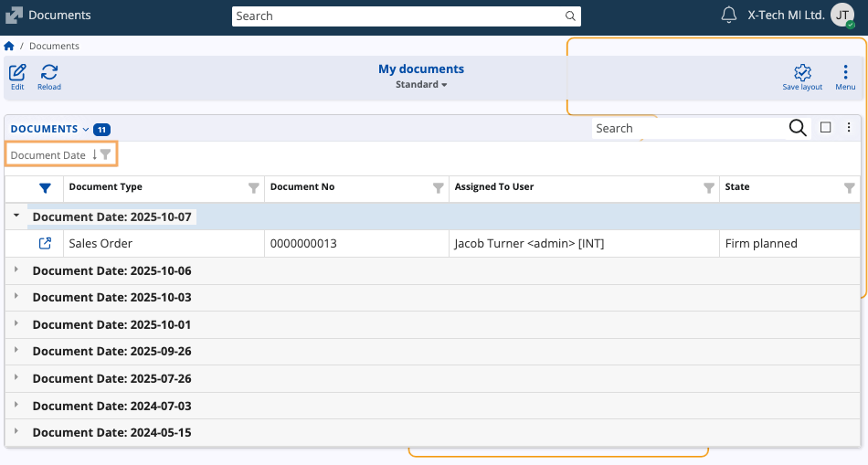Open the Standard layout dropdown
This screenshot has height=465, width=868.
pos(421,85)
